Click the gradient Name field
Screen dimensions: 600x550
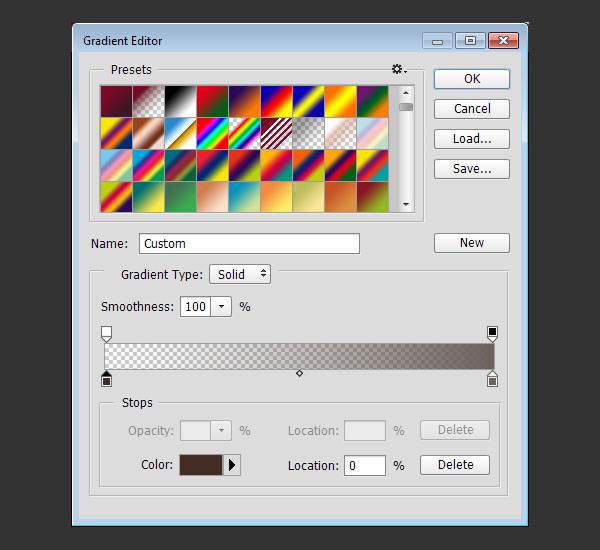(x=249, y=243)
